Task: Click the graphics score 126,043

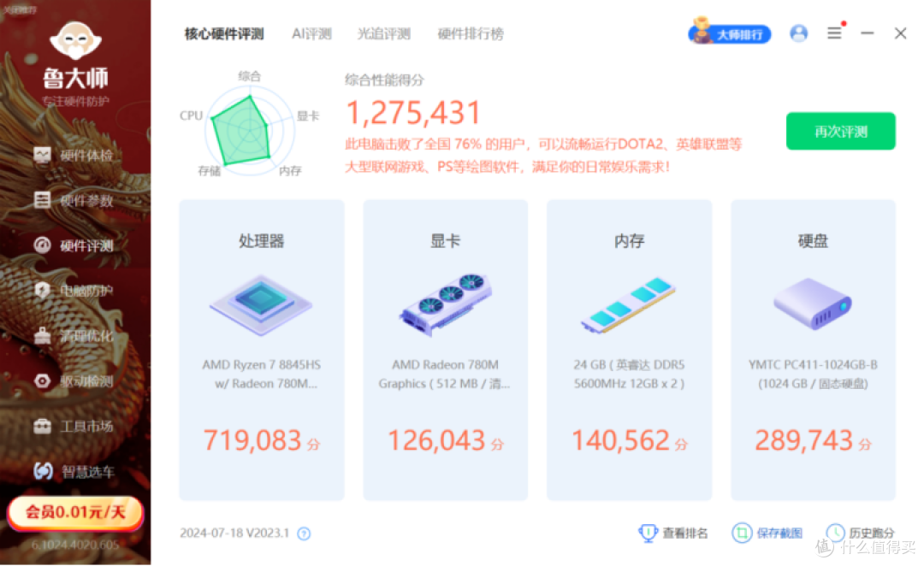Action: 436,440
